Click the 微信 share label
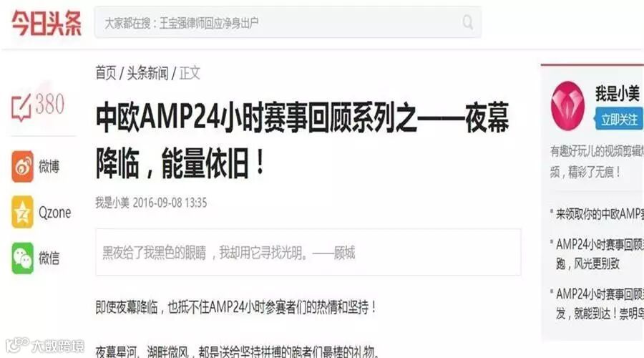Screen dimensions: 644x358 (49, 258)
